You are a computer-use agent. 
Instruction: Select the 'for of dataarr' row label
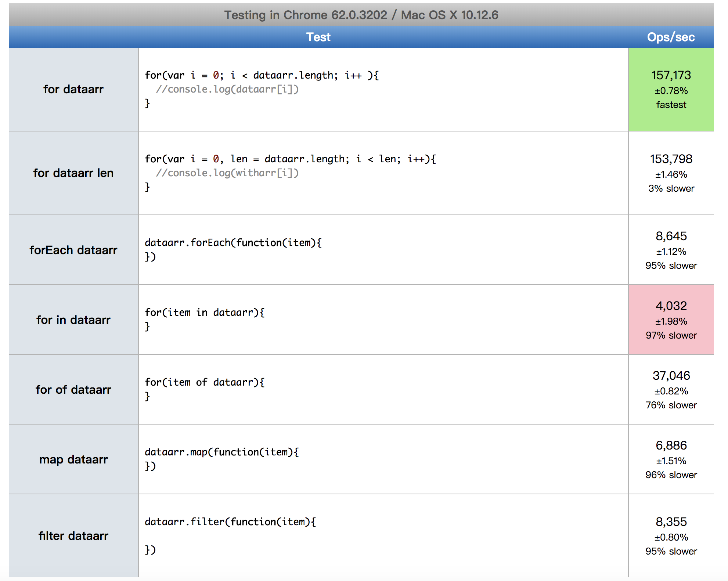point(73,390)
